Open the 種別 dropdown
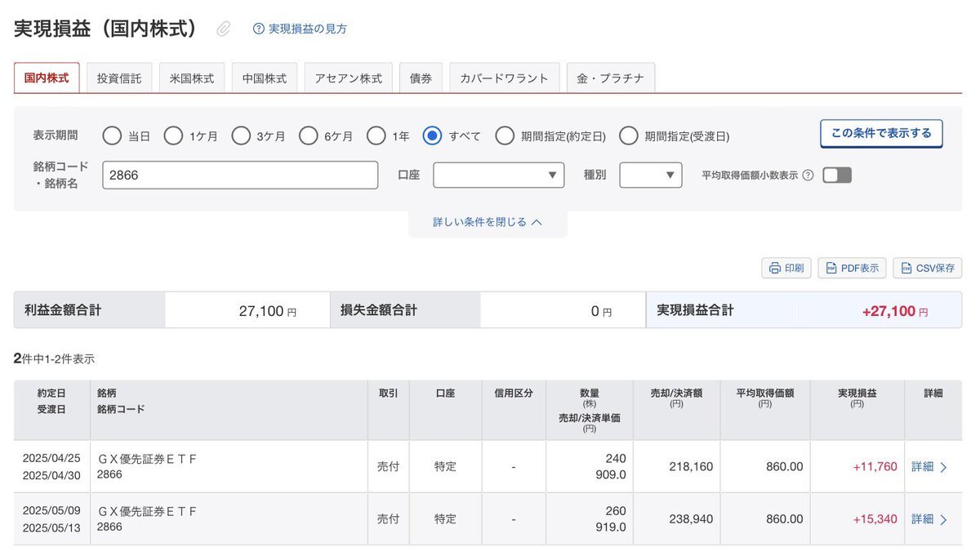This screenshot has height=556, width=980. click(x=650, y=175)
